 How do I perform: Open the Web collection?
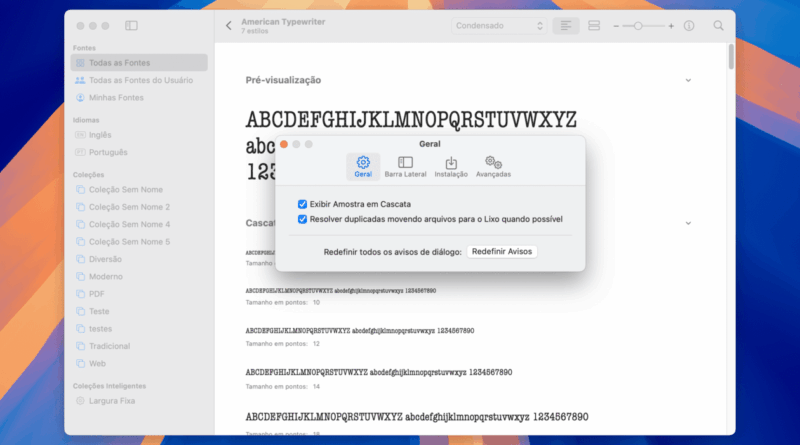pyautogui.click(x=139, y=363)
